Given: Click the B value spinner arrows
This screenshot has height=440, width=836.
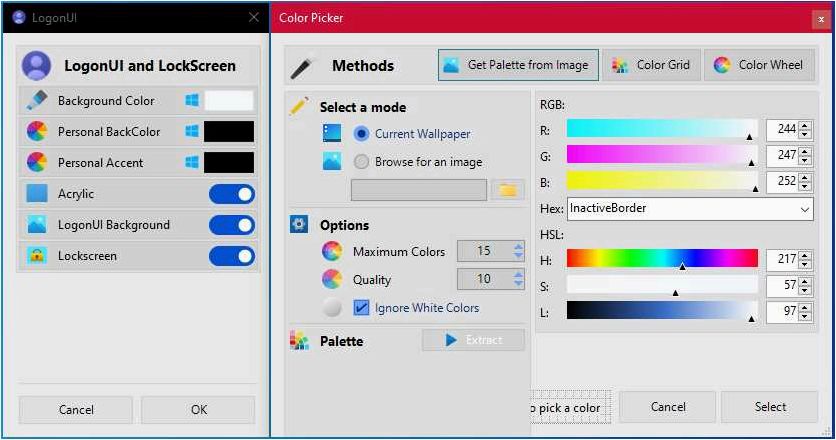Looking at the screenshot, I should click(805, 182).
